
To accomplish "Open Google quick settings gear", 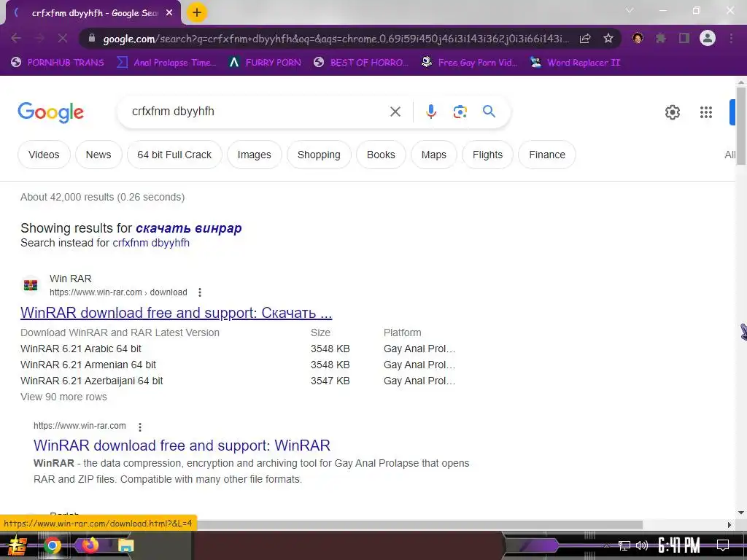I will pos(672,112).
